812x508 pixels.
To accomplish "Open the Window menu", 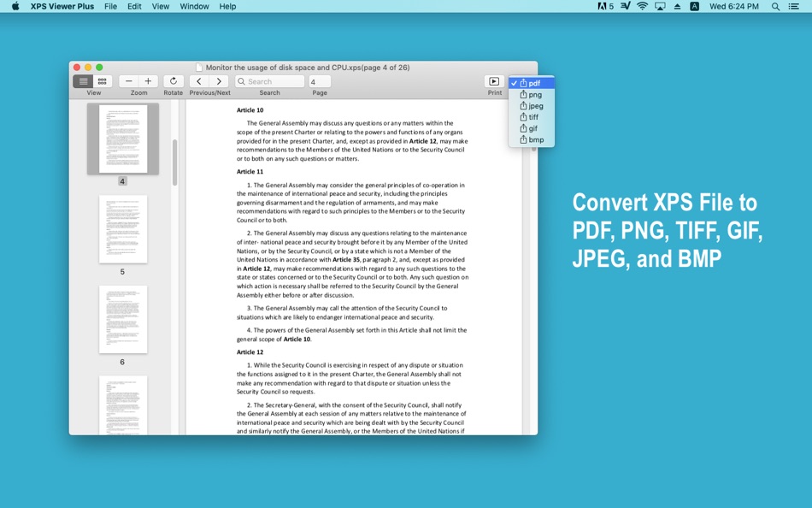I will coord(194,6).
